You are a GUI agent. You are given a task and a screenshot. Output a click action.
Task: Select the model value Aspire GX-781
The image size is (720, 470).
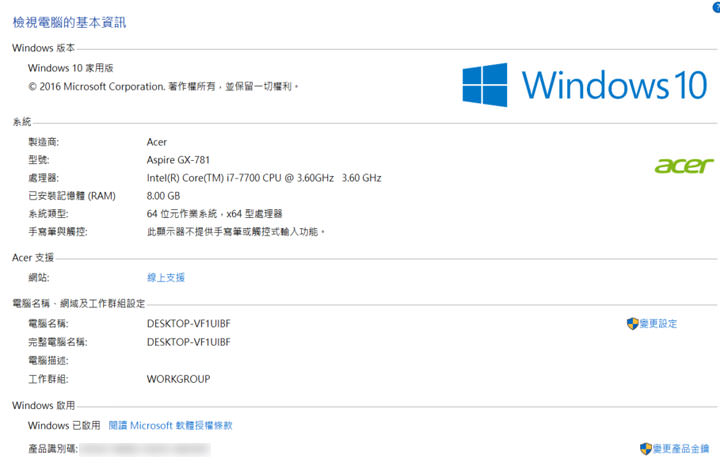[178, 160]
